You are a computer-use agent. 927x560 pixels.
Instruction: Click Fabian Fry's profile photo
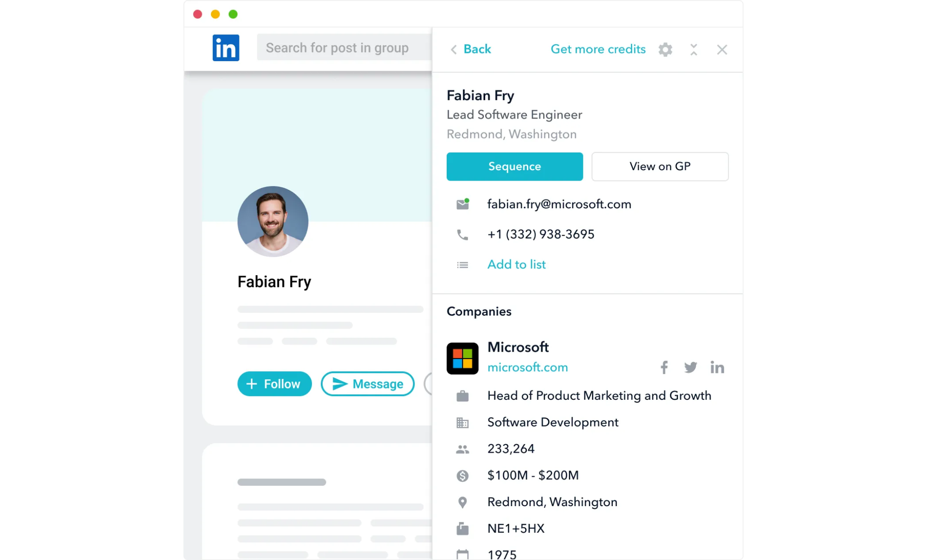273,221
